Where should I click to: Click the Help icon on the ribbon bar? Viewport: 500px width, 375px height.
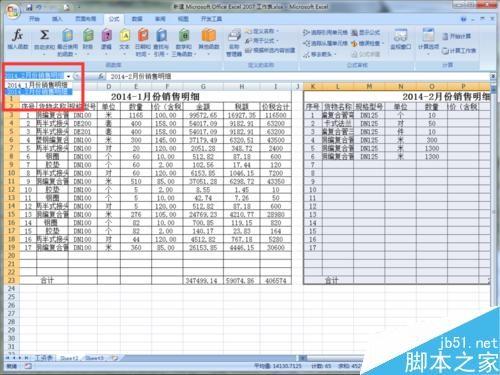click(463, 19)
